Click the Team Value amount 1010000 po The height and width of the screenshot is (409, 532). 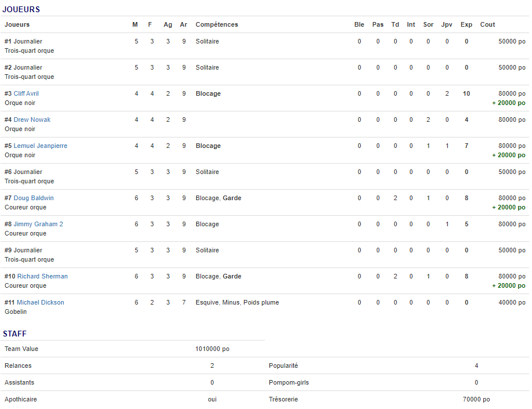(212, 349)
